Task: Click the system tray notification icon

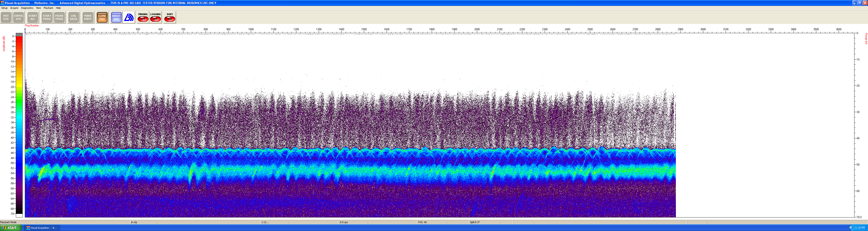Action: pos(851,228)
